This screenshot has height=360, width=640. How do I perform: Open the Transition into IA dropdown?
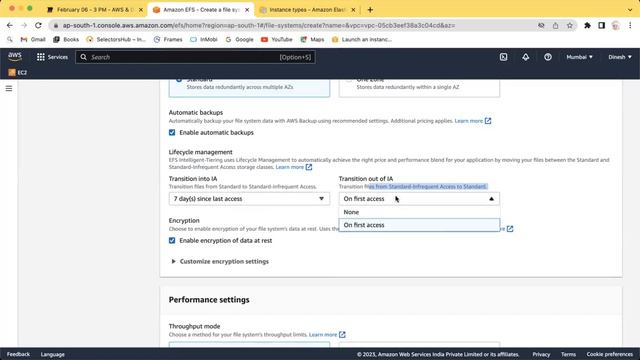249,199
